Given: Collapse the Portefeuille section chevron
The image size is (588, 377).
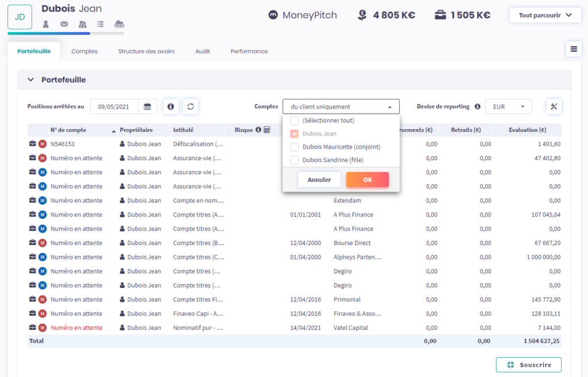Looking at the screenshot, I should click(x=31, y=80).
